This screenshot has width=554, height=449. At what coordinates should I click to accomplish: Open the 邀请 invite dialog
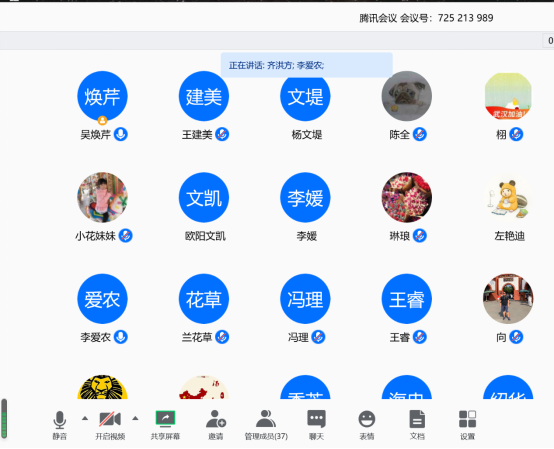pyautogui.click(x=216, y=425)
